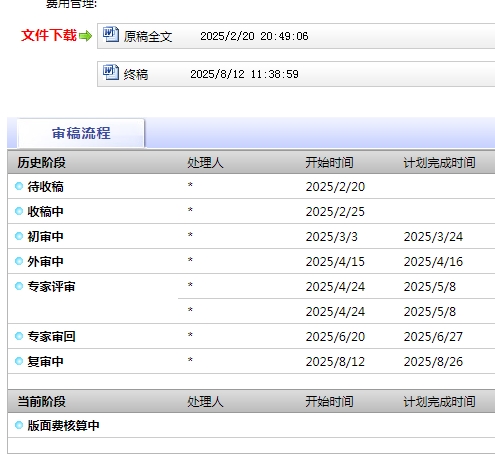
Task: Click the Word icon beside 原稿全文
Action: 110,34
